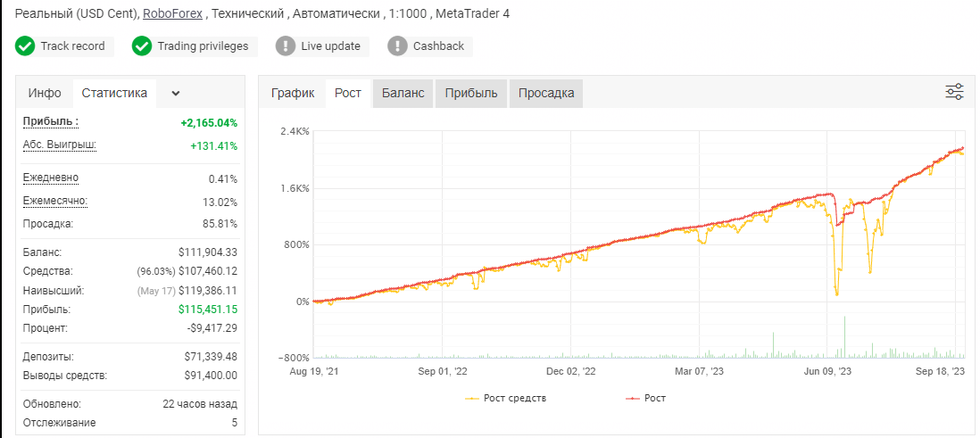The width and height of the screenshot is (980, 438).
Task: Click the 0.41% daily value
Action: point(223,179)
